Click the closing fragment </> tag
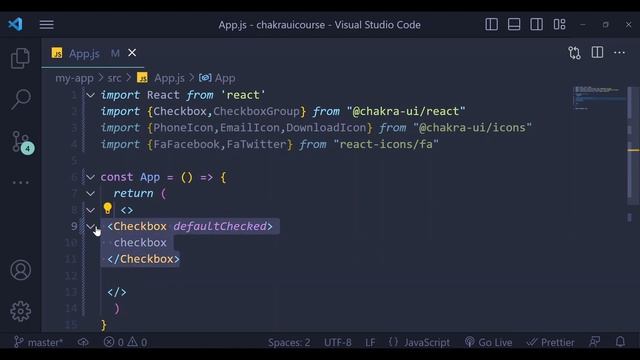 117,292
